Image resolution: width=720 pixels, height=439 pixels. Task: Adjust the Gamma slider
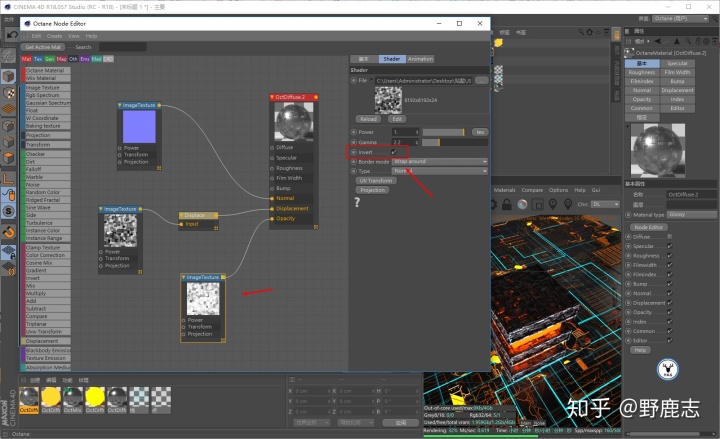(x=455, y=142)
